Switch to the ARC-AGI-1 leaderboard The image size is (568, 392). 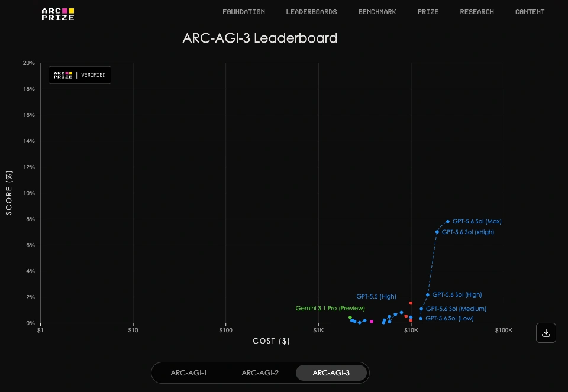coord(189,373)
